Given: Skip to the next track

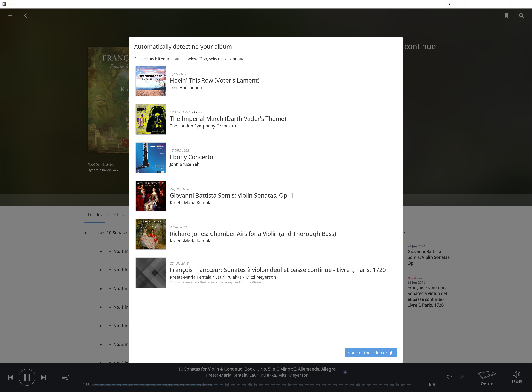Looking at the screenshot, I should coord(43,377).
